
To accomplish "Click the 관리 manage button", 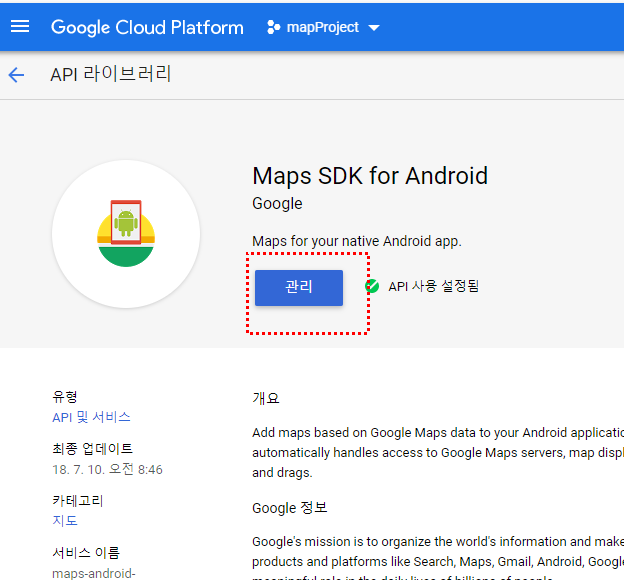I will coord(299,288).
